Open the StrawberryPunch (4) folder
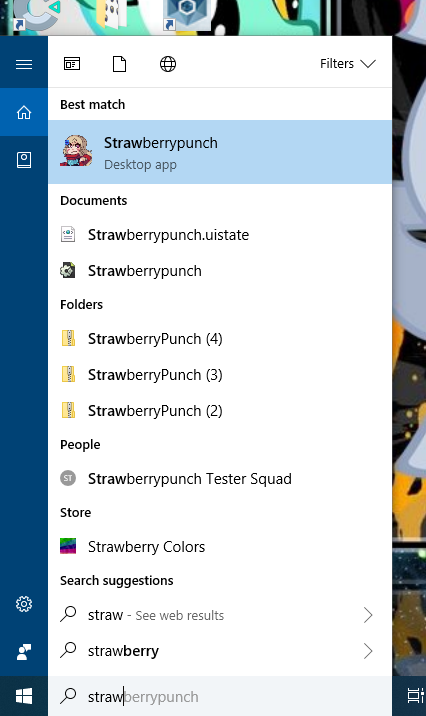426x716 pixels. [220, 339]
